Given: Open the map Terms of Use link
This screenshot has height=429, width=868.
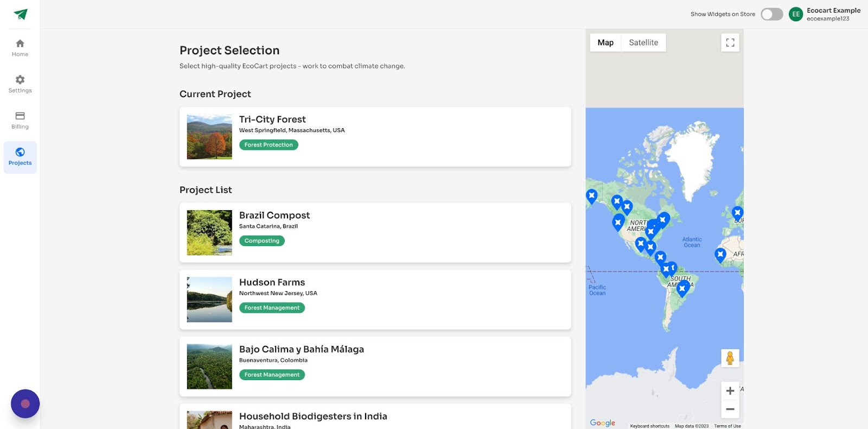Looking at the screenshot, I should point(727,426).
